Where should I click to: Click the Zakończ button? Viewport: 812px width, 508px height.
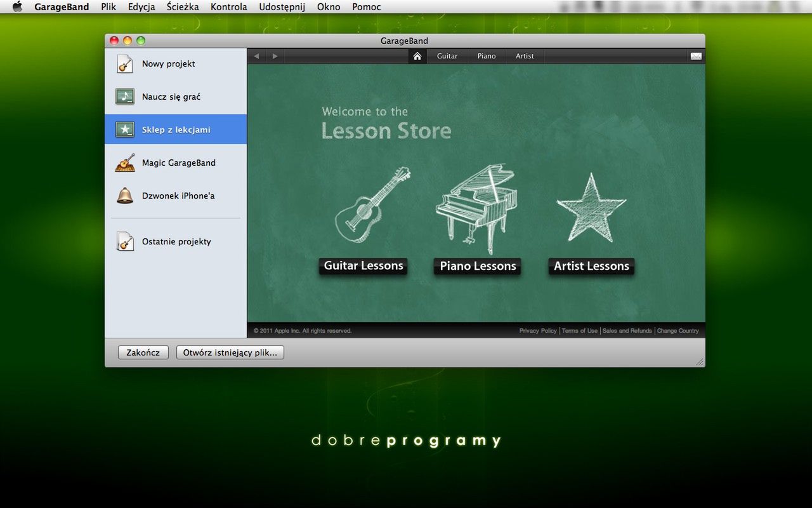(x=143, y=352)
